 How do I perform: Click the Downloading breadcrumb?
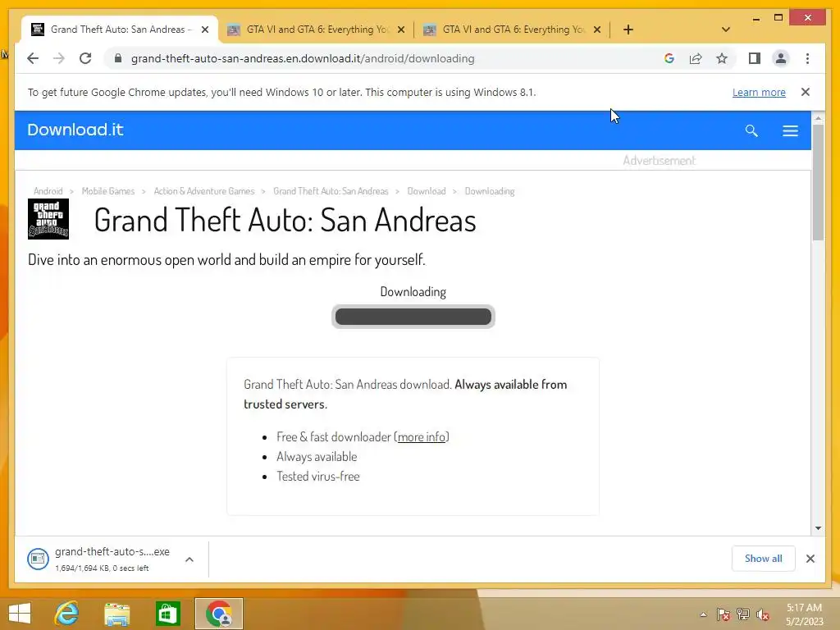tap(490, 191)
